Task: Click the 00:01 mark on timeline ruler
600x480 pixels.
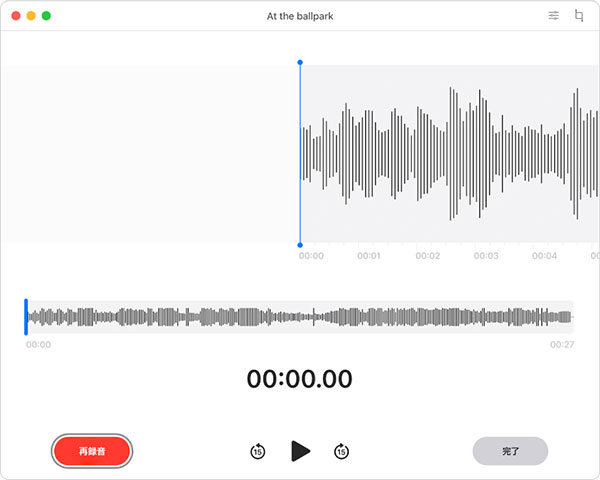Action: (369, 256)
